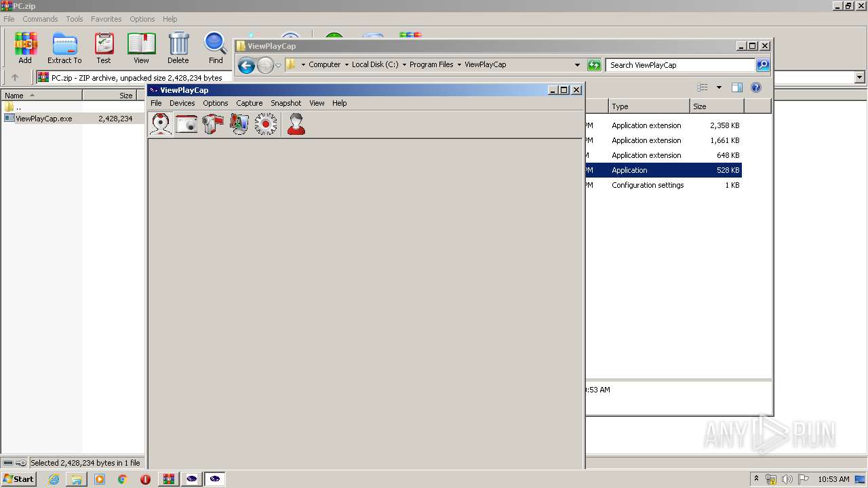This screenshot has height=488, width=868.
Task: Open WinRAR Tools menu
Action: pyautogui.click(x=75, y=19)
